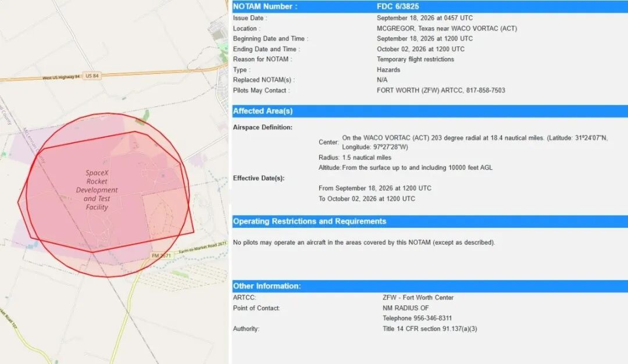
Task: Click FORT WORTH (ZFW) ARTCC contact phone number
Action: 486,91
